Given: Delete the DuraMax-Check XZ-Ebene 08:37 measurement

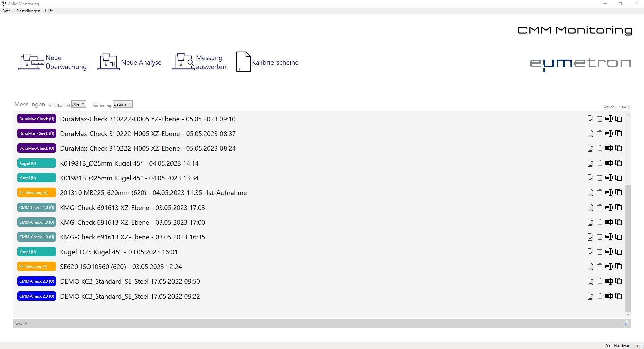Looking at the screenshot, I should tap(600, 134).
